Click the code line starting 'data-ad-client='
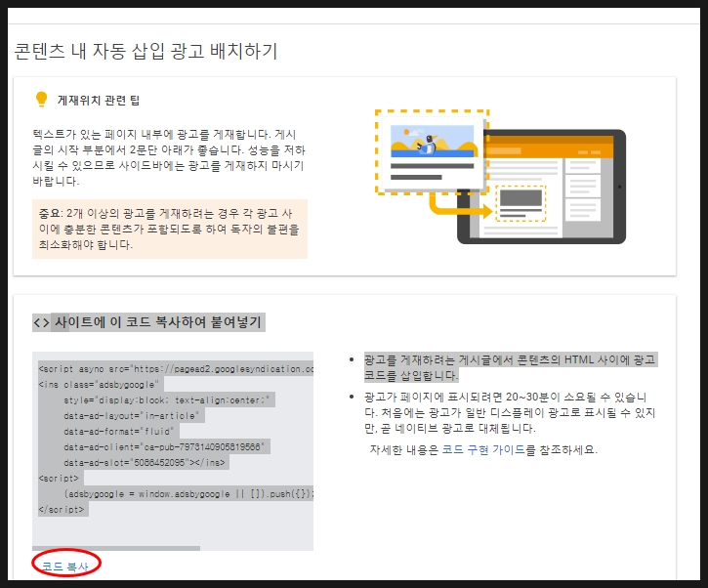Image resolution: width=708 pixels, height=588 pixels. click(164, 447)
